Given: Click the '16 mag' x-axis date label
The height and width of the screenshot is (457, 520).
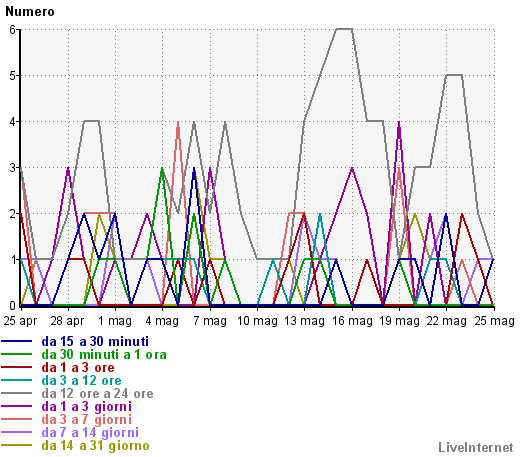Looking at the screenshot, I should click(352, 321).
